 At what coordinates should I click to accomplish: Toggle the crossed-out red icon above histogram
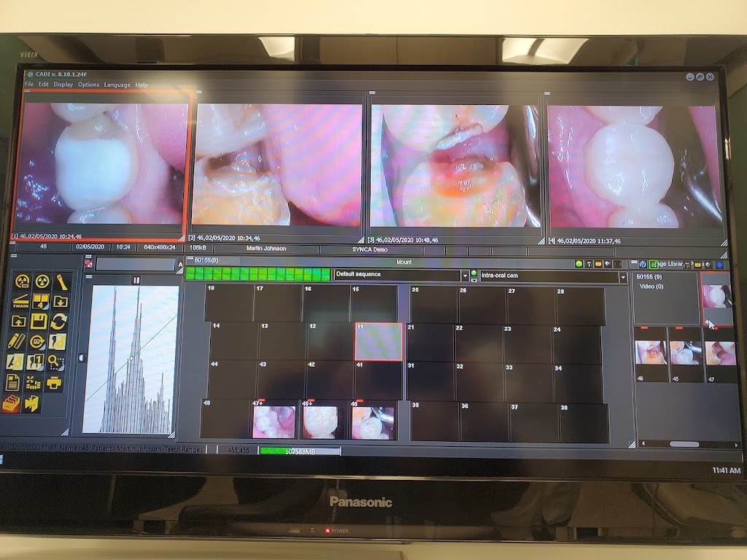[x=88, y=263]
